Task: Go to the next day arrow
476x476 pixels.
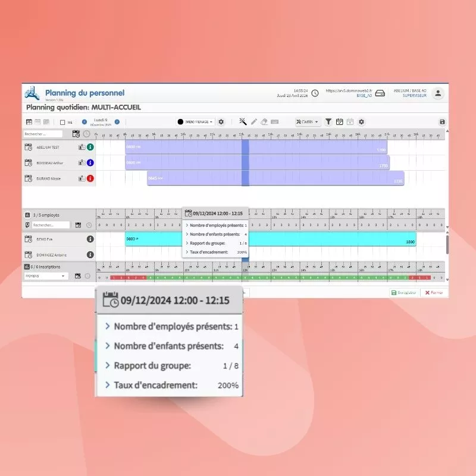Action: pos(117,122)
